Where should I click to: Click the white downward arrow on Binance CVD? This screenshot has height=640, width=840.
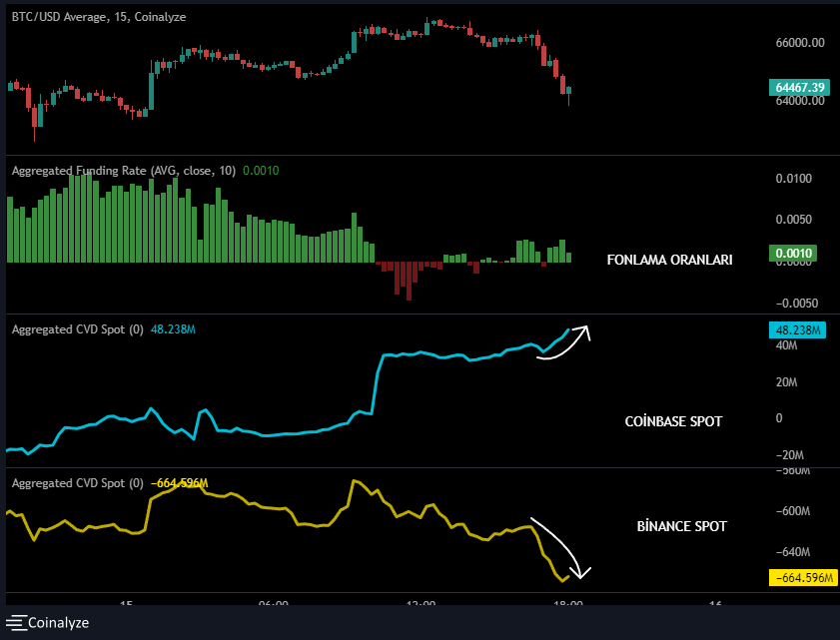click(x=564, y=547)
